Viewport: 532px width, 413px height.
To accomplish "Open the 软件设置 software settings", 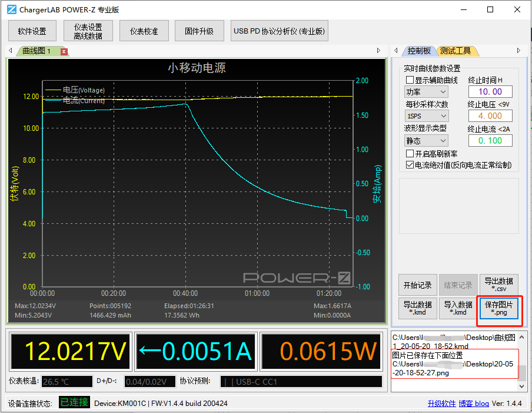I will click(x=32, y=30).
